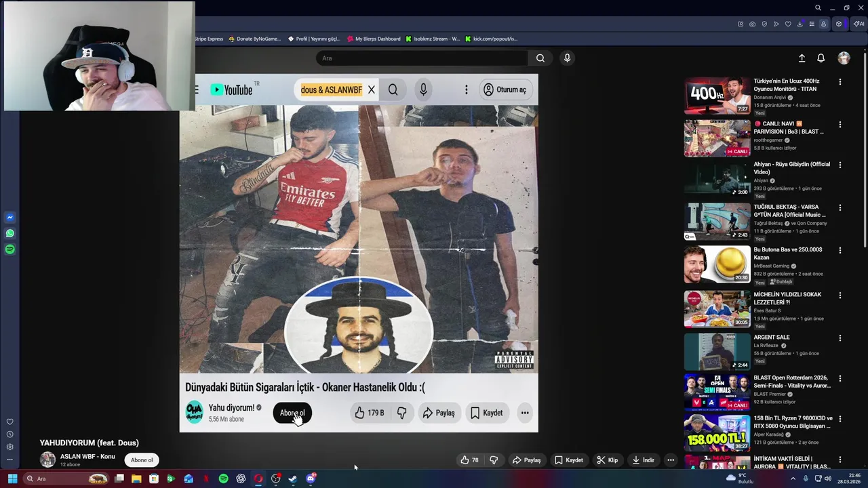Create a clip with the 'Klip' button
Screen dimensions: 868x488
click(607, 460)
